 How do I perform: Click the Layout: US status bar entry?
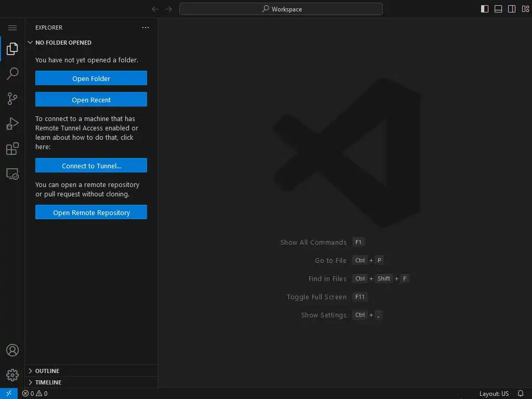494,394
